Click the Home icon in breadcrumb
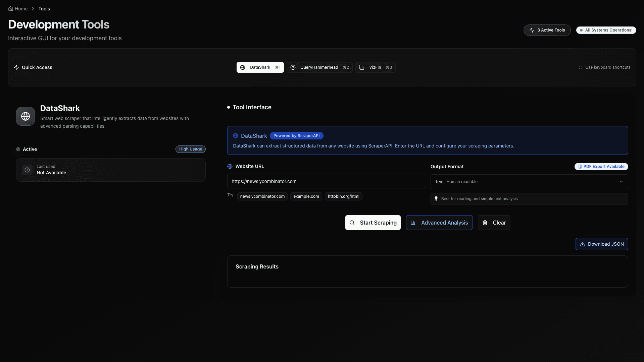The width and height of the screenshot is (644, 362). click(11, 9)
